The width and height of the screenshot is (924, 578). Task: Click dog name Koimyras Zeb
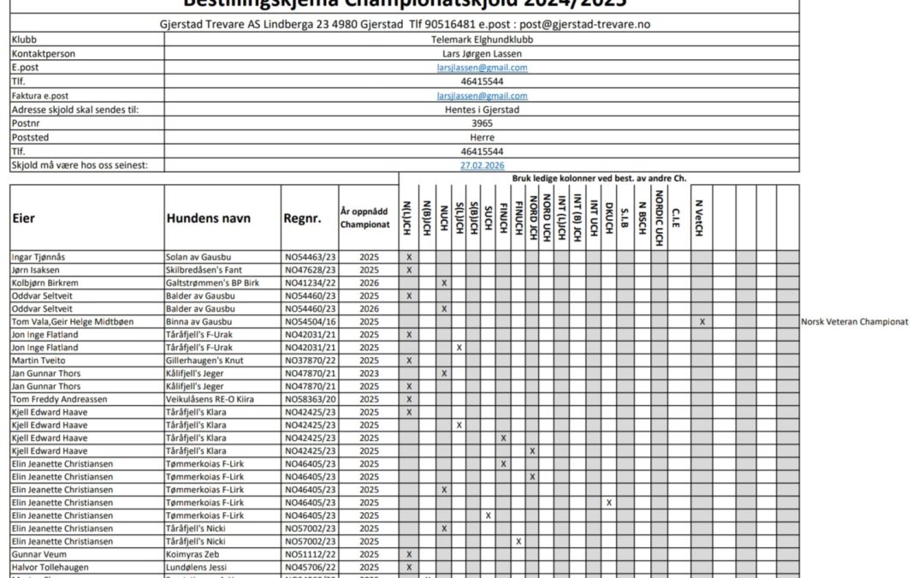click(x=192, y=554)
